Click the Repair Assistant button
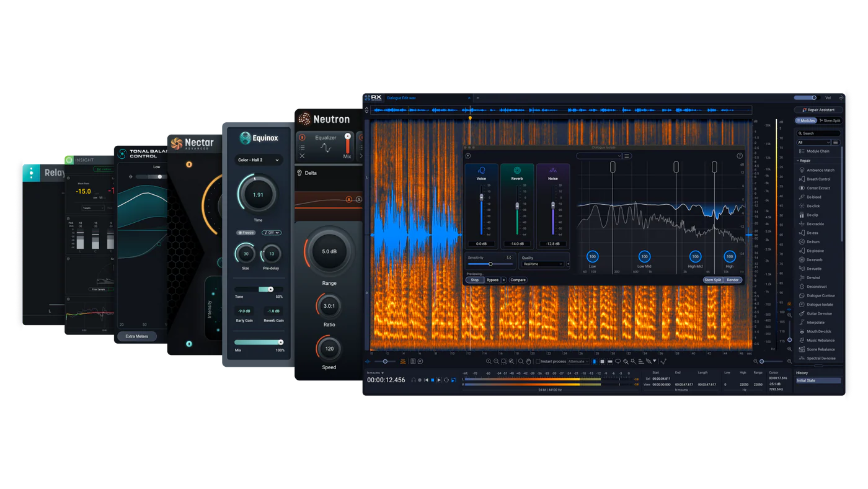Screen dimensions: 868x489 [818, 110]
